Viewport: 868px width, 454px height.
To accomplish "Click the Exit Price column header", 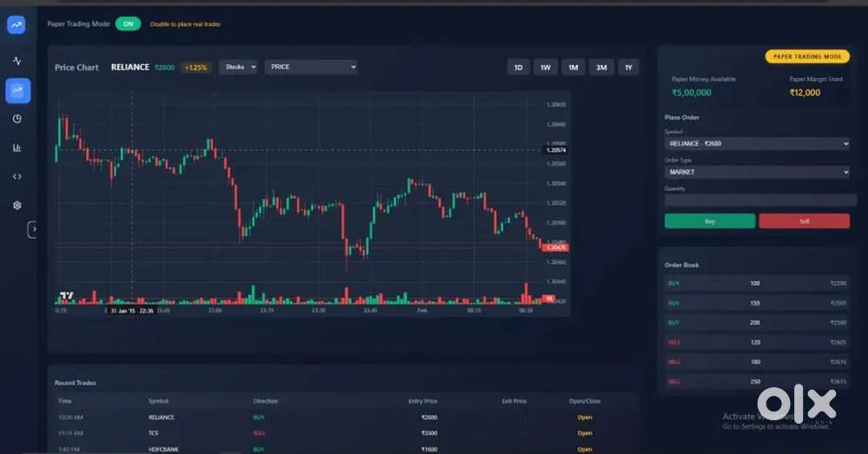I will tap(514, 401).
